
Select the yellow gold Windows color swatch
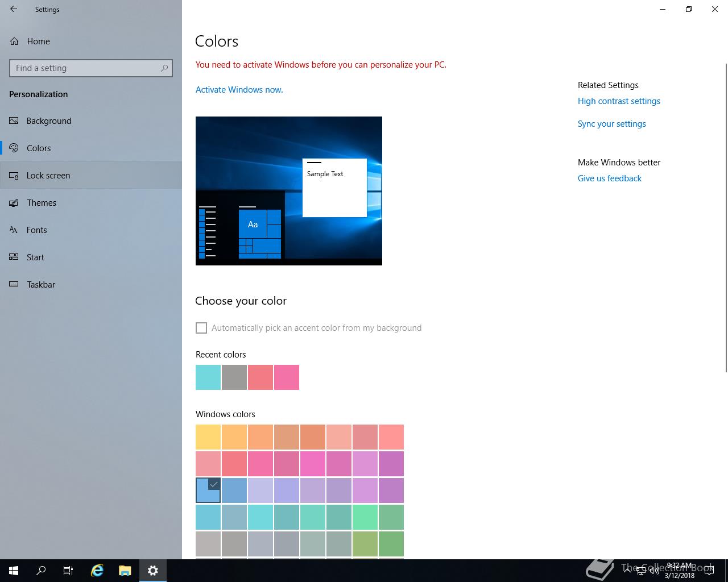point(208,437)
